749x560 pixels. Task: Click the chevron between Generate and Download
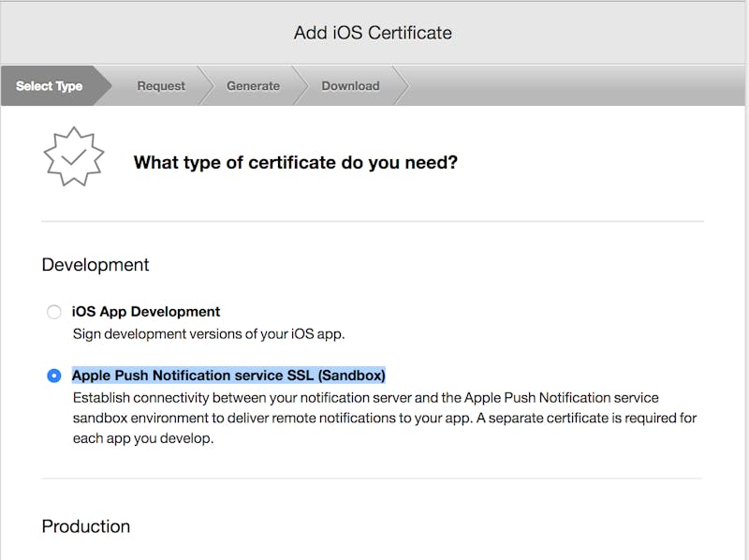tap(300, 86)
